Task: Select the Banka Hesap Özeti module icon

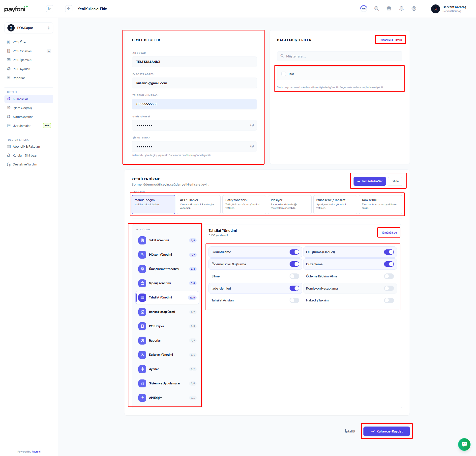Action: (142, 312)
